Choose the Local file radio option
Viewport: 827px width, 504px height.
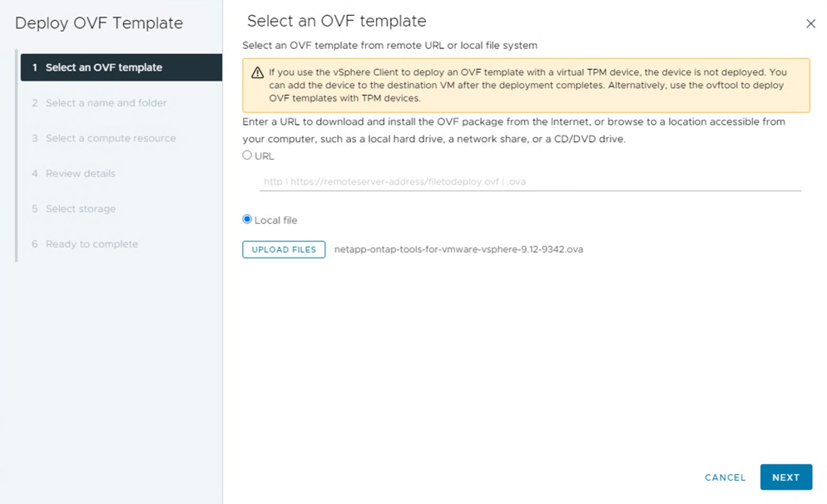click(247, 220)
